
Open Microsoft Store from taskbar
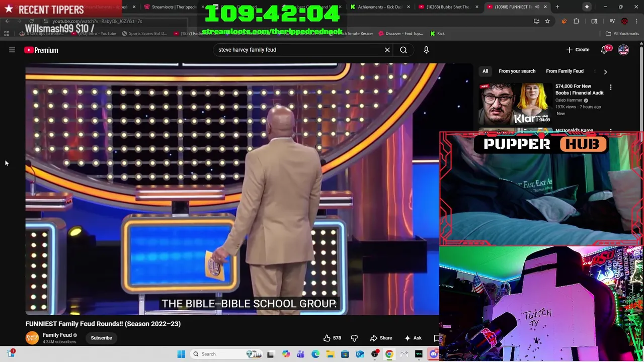pos(345,354)
